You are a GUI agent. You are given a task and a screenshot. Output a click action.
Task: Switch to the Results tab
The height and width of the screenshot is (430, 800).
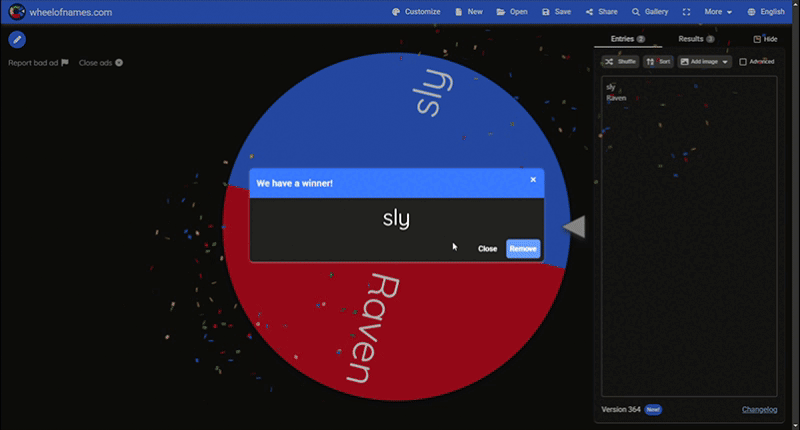click(x=695, y=39)
